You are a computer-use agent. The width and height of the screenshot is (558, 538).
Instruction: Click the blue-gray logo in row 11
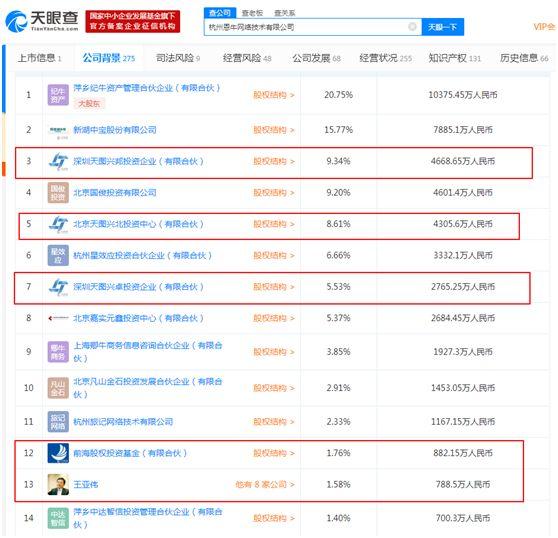click(x=58, y=422)
